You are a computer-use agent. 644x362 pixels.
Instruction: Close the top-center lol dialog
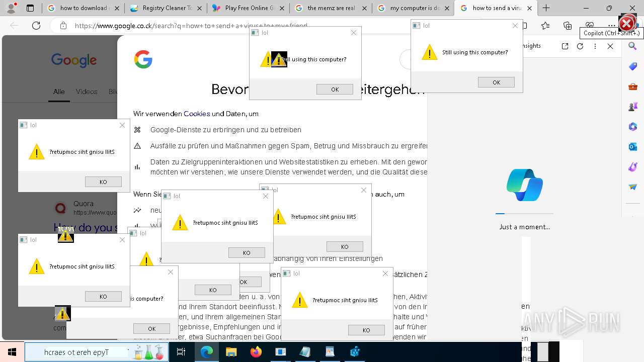[354, 33]
